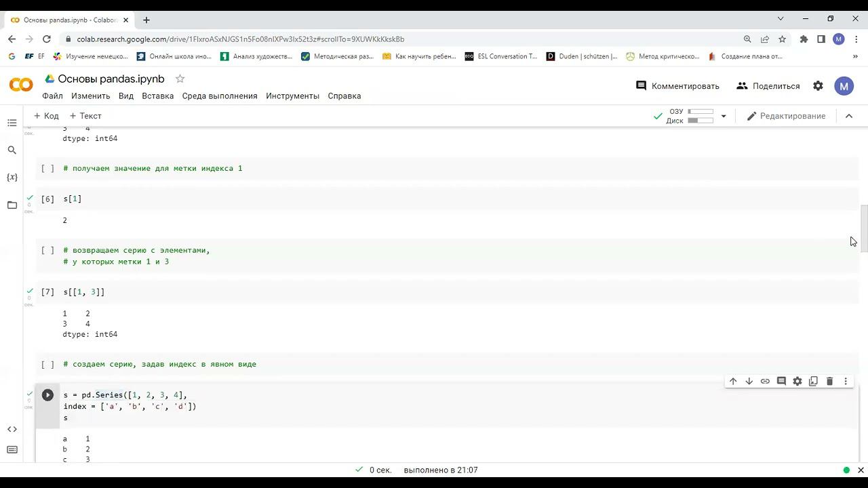Open the table of contents sidebar icon
This screenshot has height=488, width=868.
(x=12, y=123)
